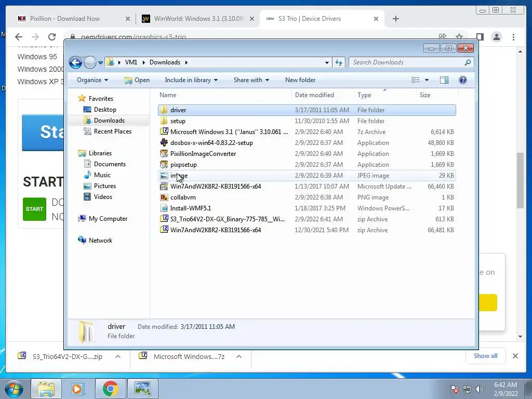
Task: Select the setup folder icon
Action: coord(164,121)
